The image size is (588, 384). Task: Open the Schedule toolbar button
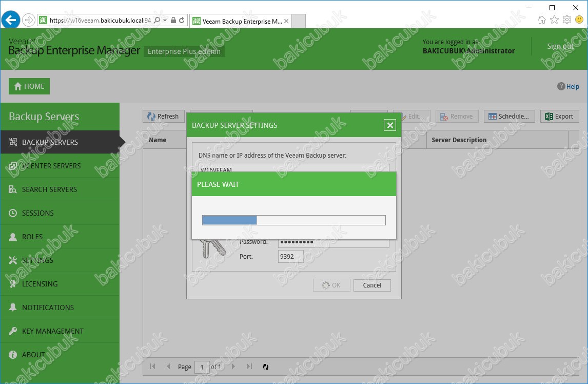[x=509, y=117]
